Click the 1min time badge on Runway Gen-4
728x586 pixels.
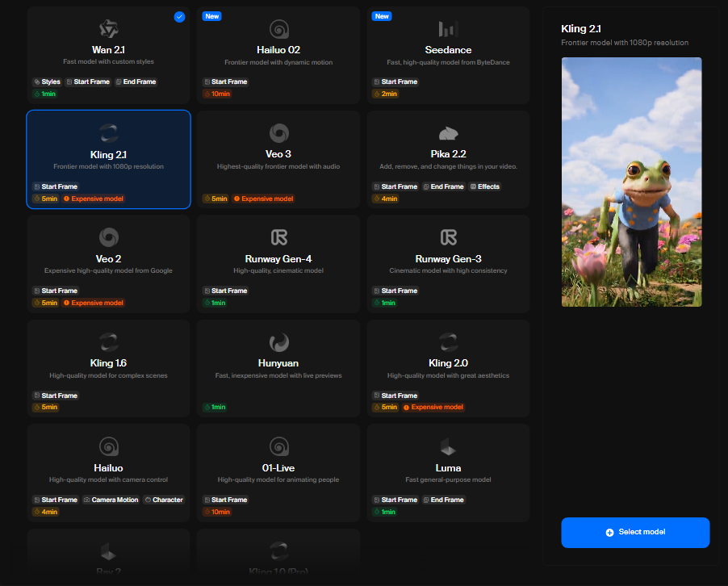click(215, 303)
